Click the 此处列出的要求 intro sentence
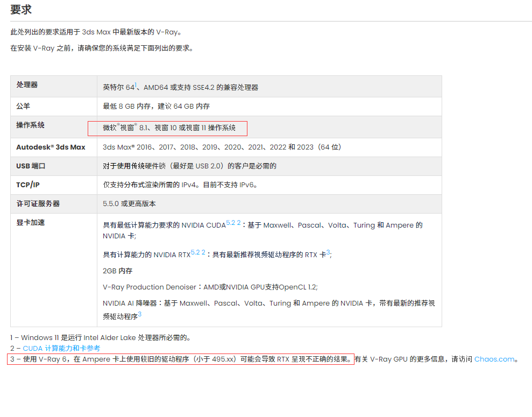 click(96, 32)
